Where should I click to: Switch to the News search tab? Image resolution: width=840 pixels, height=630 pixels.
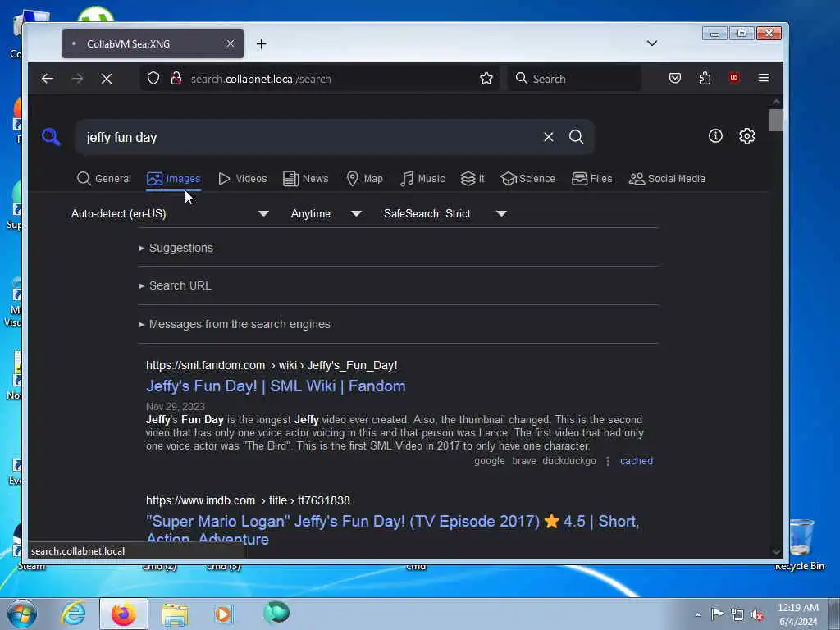point(305,178)
